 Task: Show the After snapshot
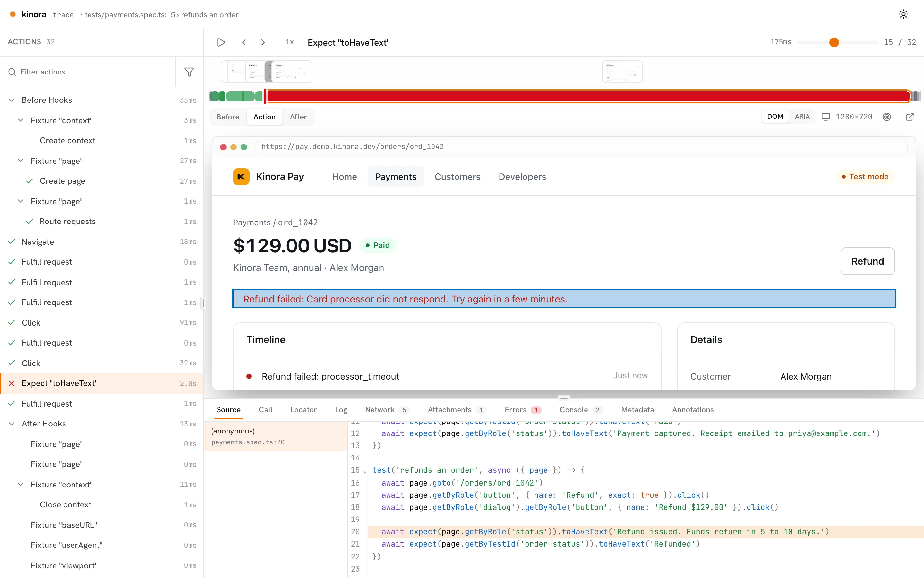tap(298, 117)
